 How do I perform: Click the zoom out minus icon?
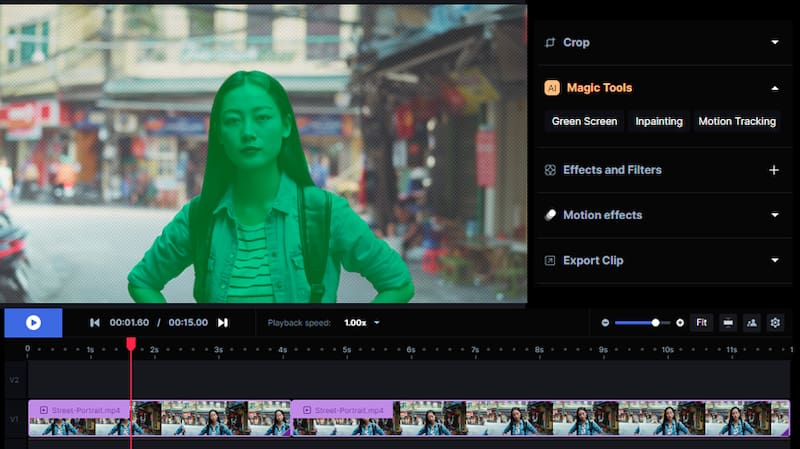[605, 323]
